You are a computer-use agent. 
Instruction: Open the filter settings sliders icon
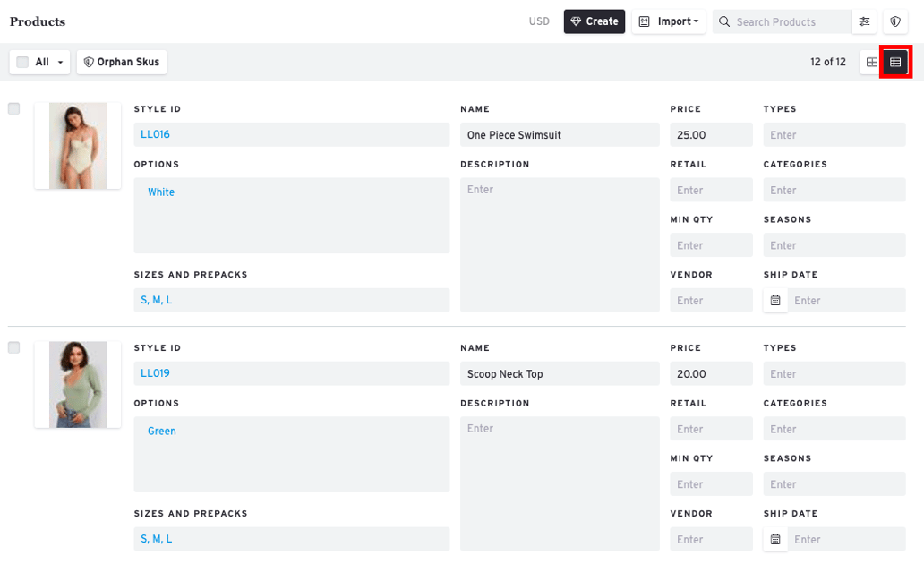tap(864, 21)
